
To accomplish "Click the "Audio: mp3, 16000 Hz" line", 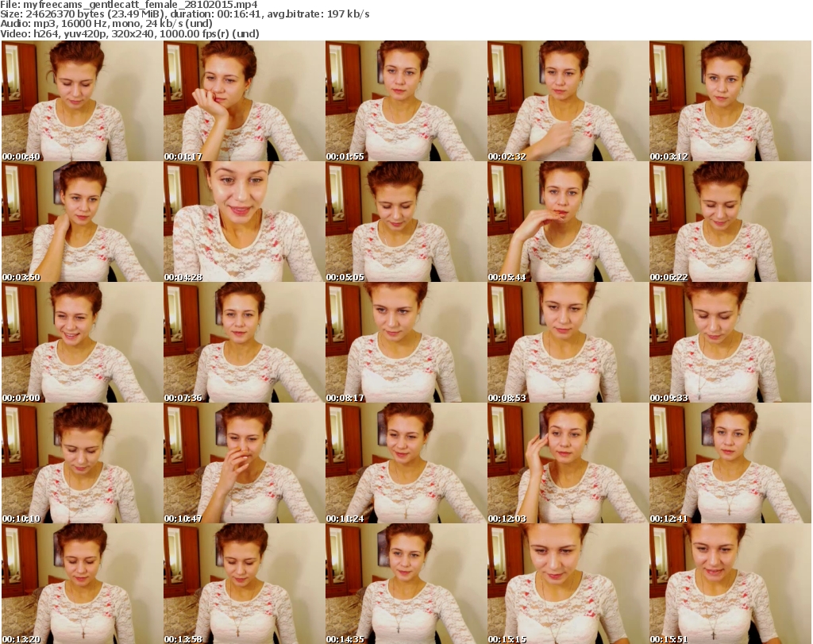I will 106,24.
